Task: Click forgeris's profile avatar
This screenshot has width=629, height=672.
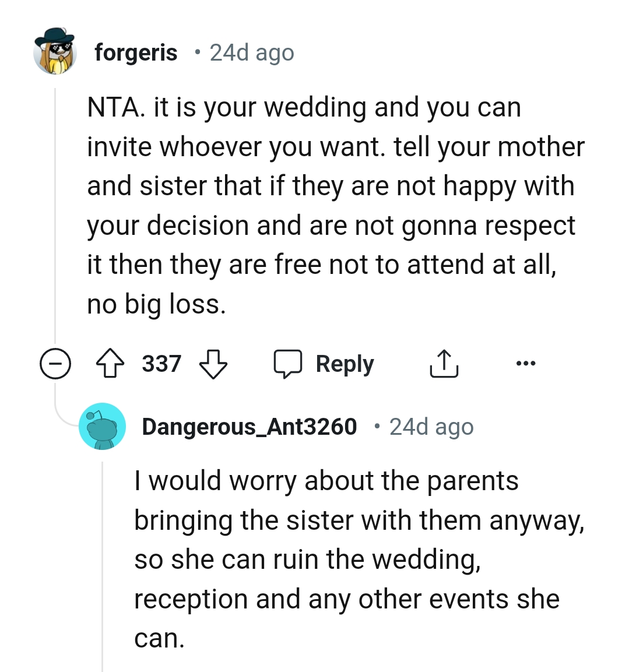Action: 55,52
